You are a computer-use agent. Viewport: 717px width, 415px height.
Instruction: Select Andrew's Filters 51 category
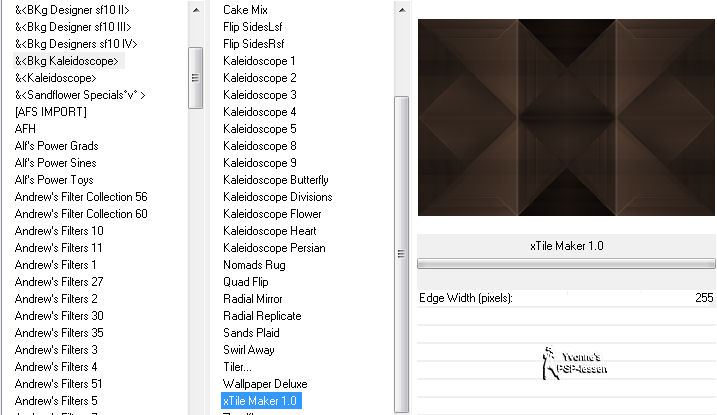[x=59, y=384]
